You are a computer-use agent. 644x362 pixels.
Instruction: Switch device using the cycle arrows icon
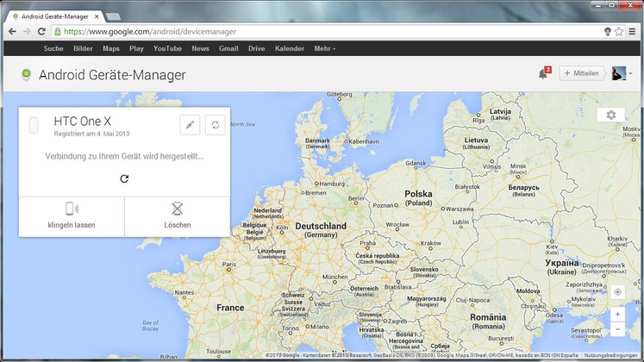click(x=216, y=125)
